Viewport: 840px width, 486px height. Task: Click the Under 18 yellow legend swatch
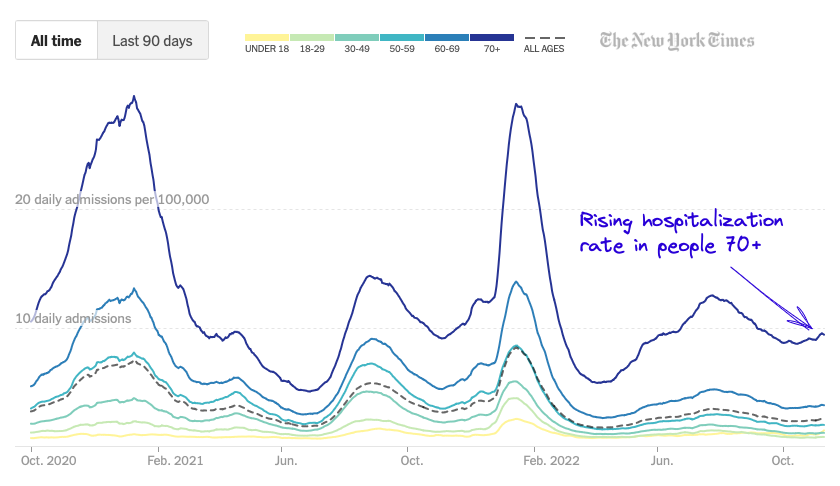point(267,38)
